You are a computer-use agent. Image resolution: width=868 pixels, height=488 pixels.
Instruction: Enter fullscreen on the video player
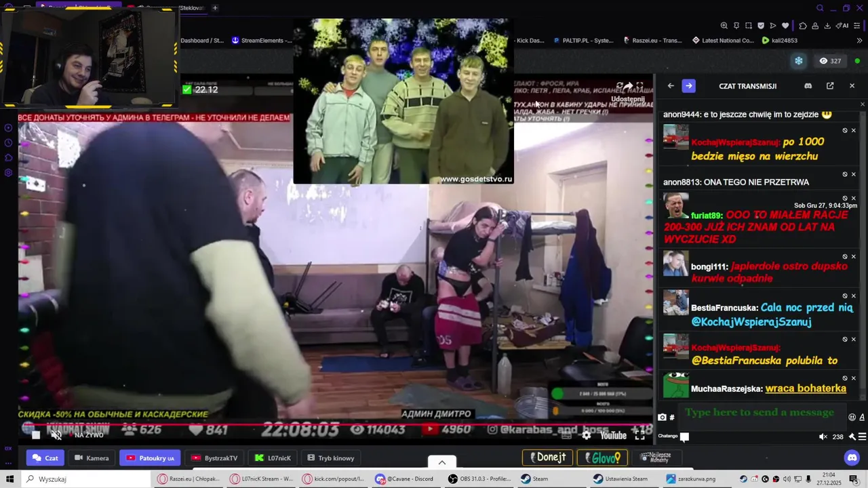(x=639, y=435)
